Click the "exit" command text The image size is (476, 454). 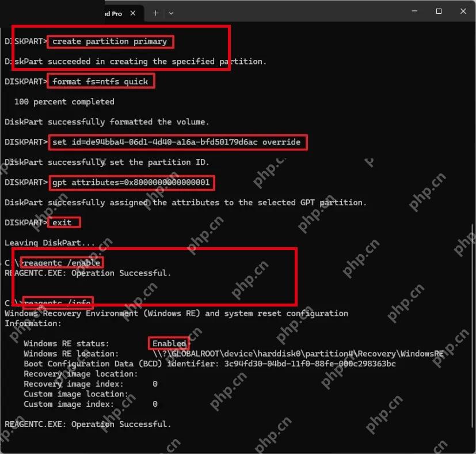tap(62, 223)
